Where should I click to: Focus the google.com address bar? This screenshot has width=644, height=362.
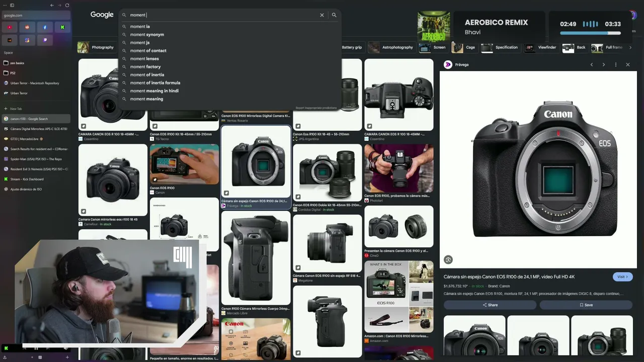coord(35,15)
